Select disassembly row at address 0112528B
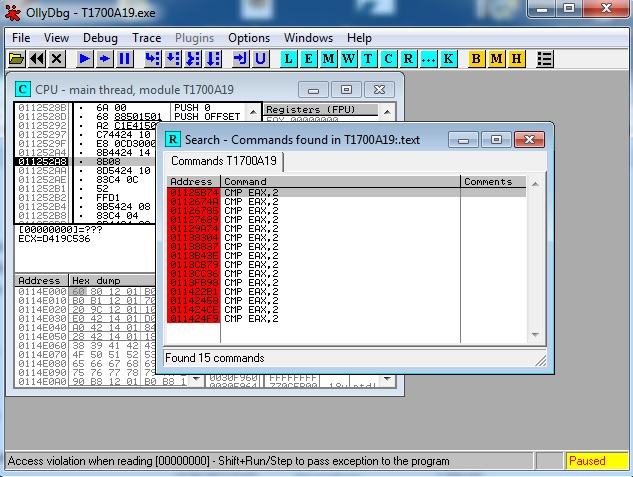633x477 pixels. 42,108
